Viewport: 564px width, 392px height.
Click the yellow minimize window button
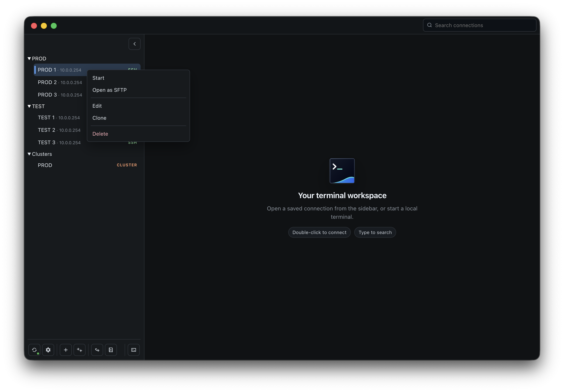(44, 26)
